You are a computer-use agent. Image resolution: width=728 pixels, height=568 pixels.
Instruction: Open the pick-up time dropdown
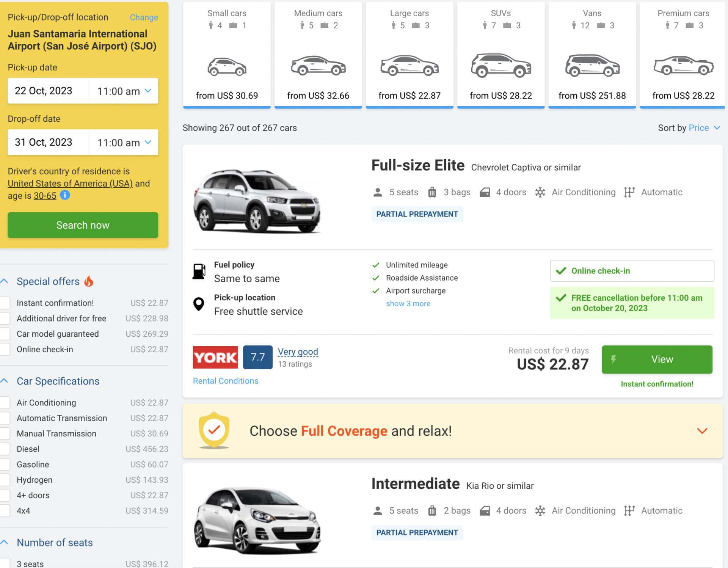[123, 91]
